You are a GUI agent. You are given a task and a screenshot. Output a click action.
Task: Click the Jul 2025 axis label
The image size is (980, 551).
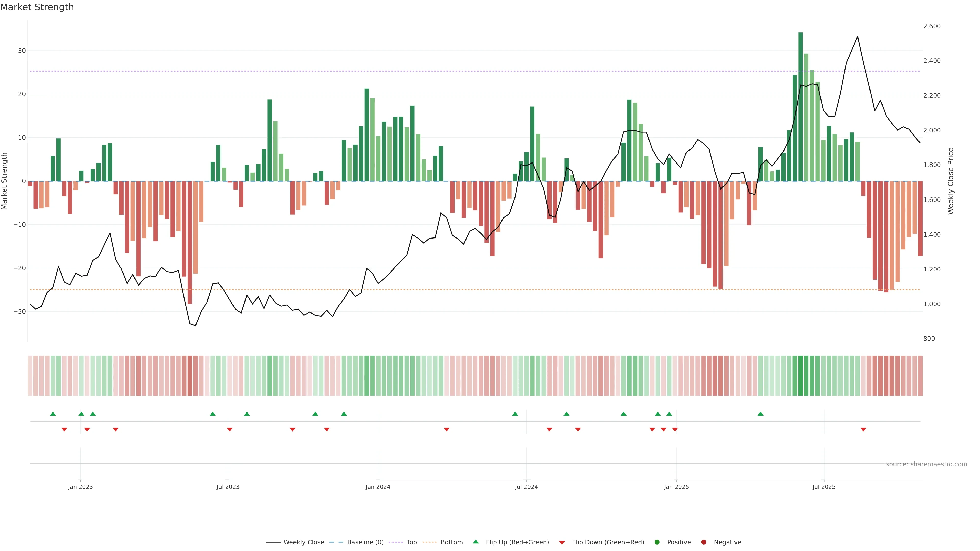coord(824,487)
